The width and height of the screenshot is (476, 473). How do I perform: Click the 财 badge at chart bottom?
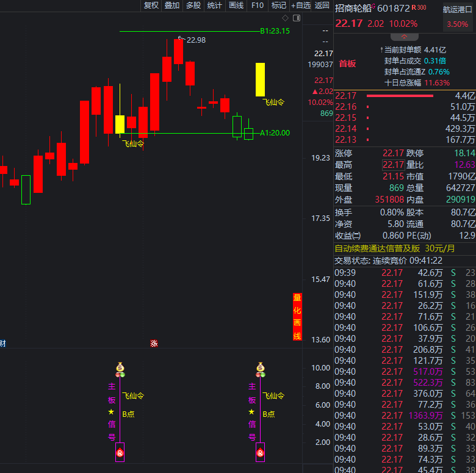2,344
